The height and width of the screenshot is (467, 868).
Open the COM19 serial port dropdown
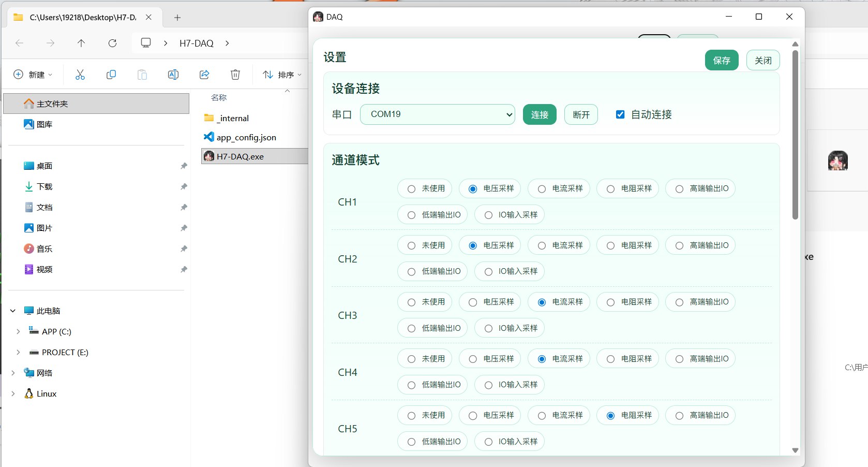(438, 114)
